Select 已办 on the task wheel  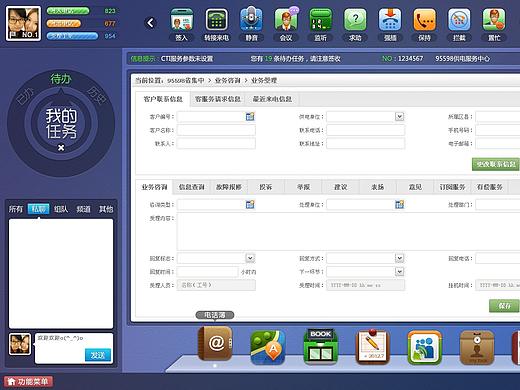[25, 96]
